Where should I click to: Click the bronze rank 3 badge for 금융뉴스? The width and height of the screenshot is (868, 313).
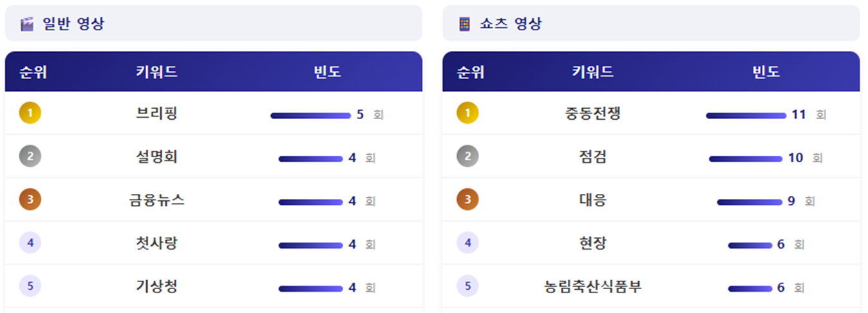[x=30, y=200]
